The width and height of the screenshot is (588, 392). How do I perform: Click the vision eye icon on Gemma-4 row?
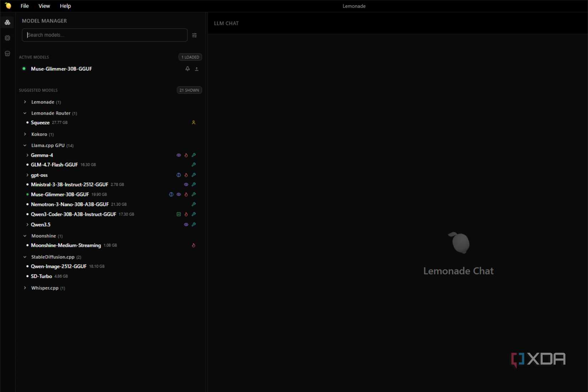point(179,155)
